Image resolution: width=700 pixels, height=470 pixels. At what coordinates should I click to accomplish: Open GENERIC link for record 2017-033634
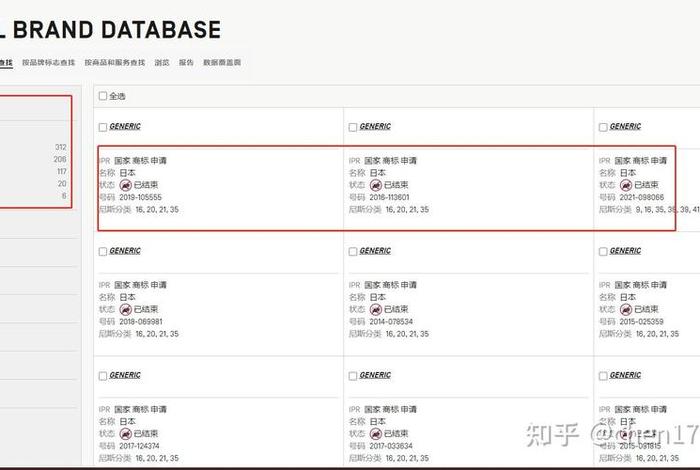click(375, 375)
